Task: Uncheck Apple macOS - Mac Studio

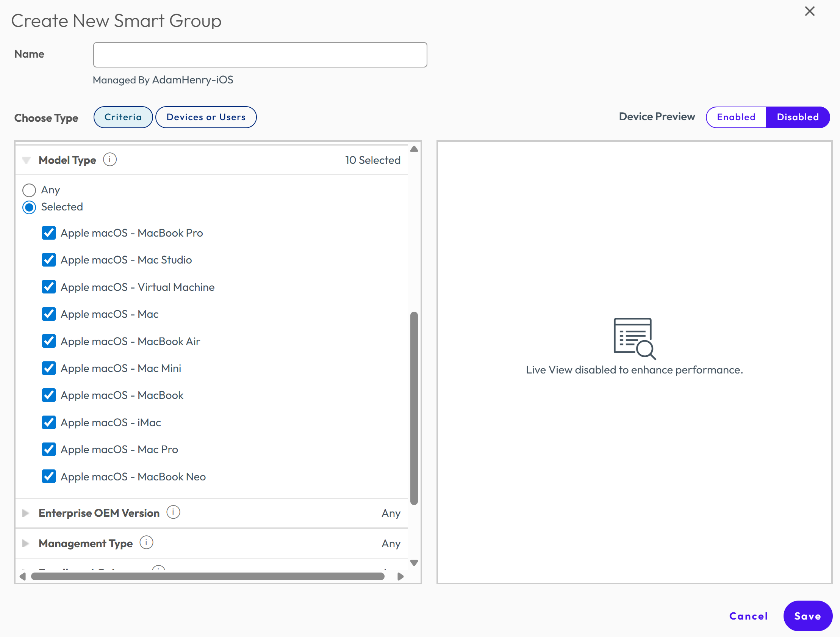Action: pyautogui.click(x=48, y=260)
